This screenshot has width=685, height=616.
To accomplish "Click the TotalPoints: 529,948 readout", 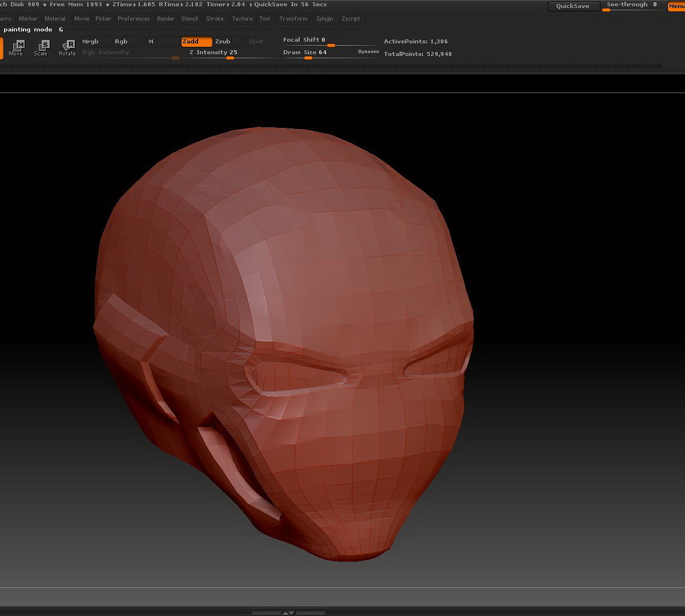I will click(418, 54).
